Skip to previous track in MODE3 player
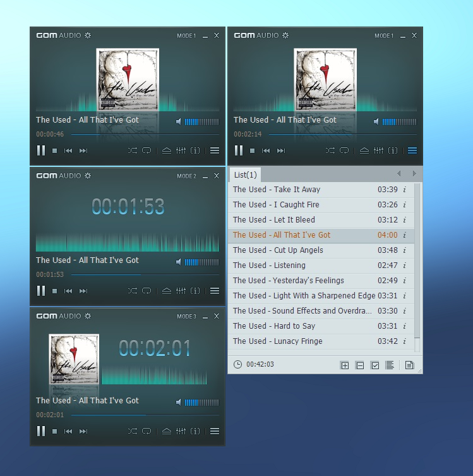The image size is (473, 476). pos(68,431)
